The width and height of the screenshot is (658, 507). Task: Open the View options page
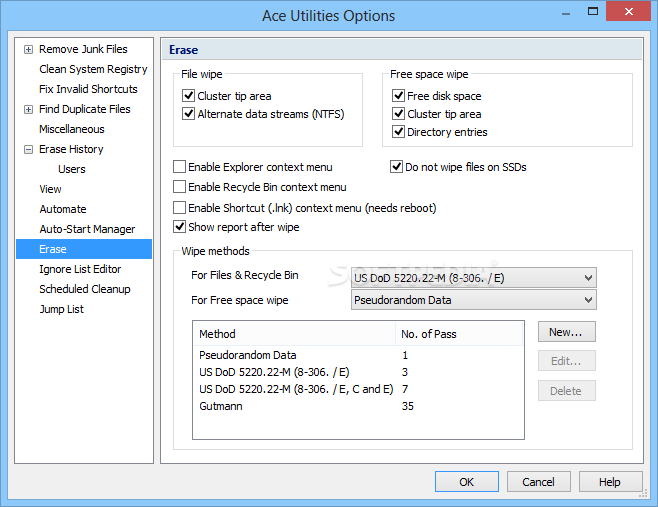pyautogui.click(x=50, y=189)
